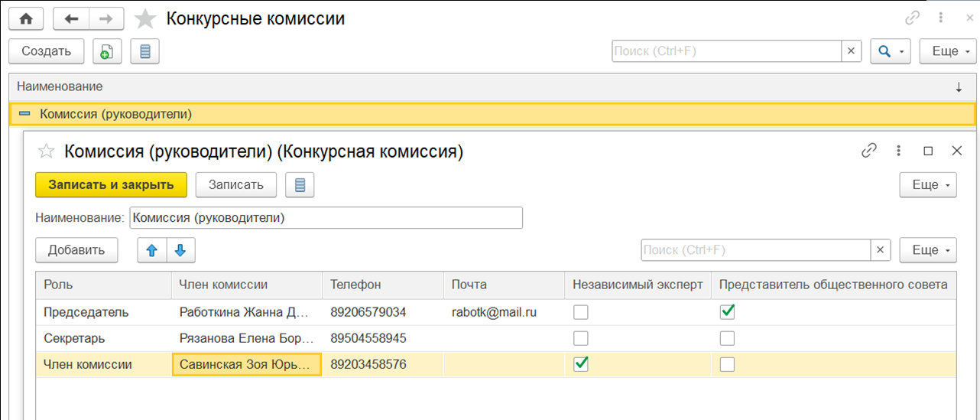Screen dimensions: 980x420
Task: Click the create-by-copy document icon
Action: (107, 51)
